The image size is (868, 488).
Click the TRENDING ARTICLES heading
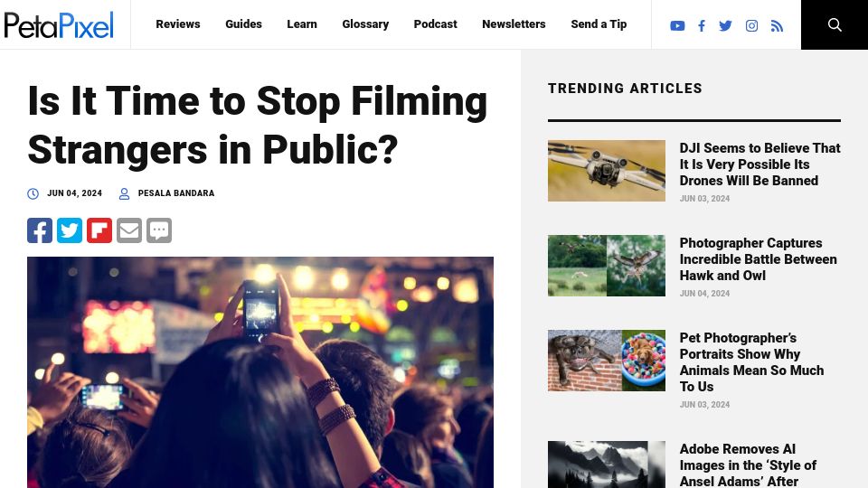pyautogui.click(x=625, y=89)
